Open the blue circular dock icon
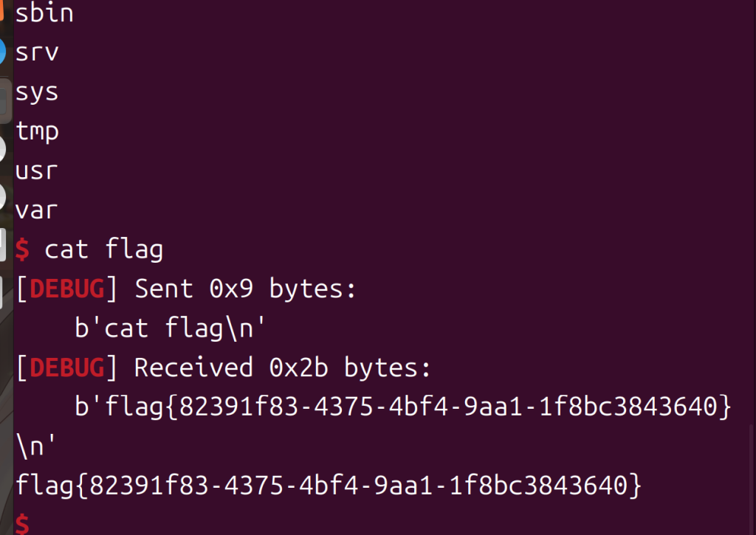 [x=5, y=52]
